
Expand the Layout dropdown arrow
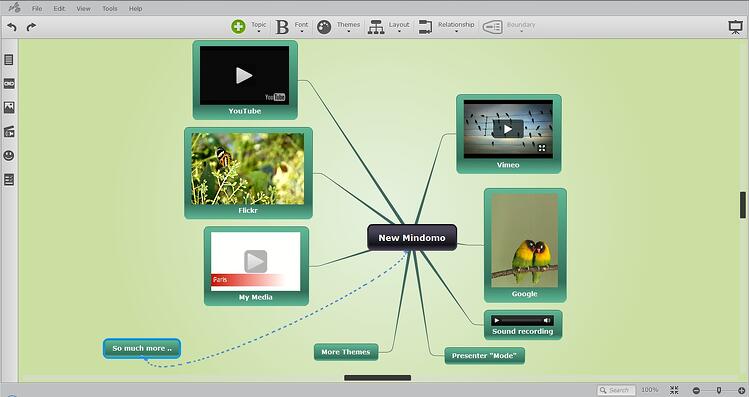point(399,32)
